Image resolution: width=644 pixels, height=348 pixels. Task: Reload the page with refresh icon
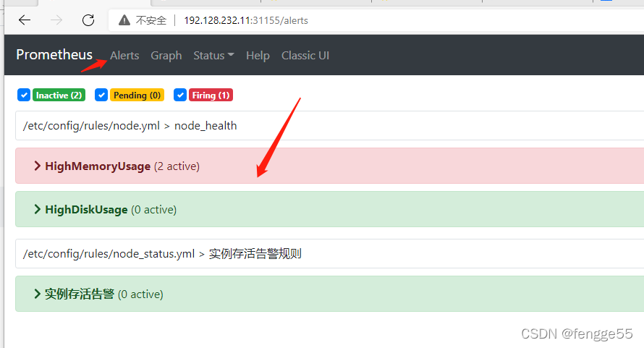click(88, 20)
